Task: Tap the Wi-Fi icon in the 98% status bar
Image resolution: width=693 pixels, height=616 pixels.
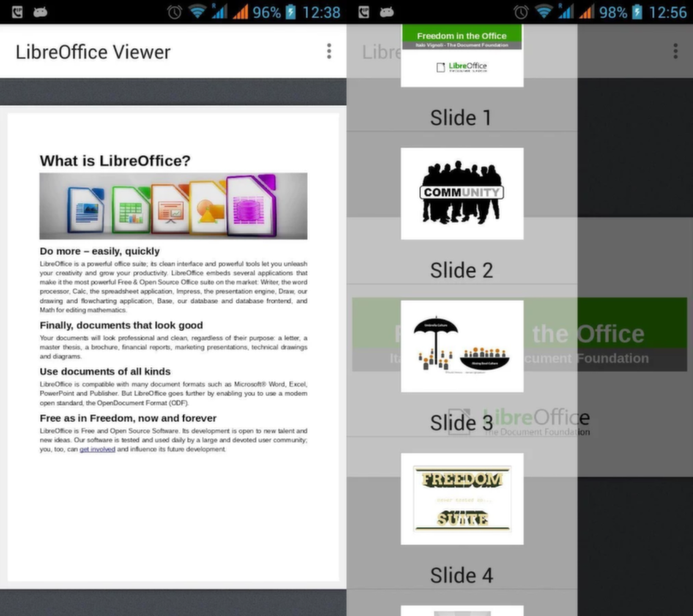Action: pos(543,12)
